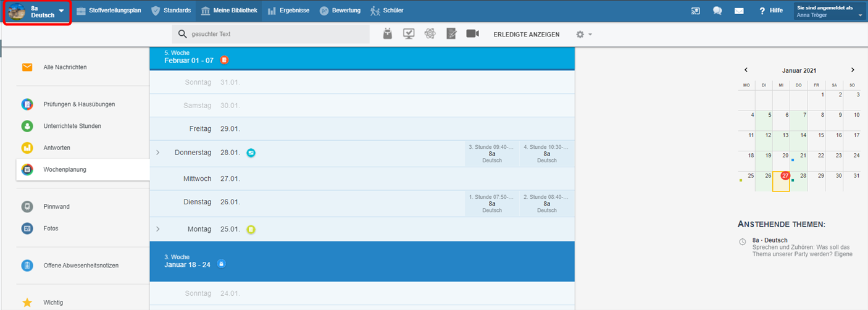This screenshot has height=310, width=868.
Task: Click the Freitag 29.01. row
Action: pyautogui.click(x=362, y=129)
